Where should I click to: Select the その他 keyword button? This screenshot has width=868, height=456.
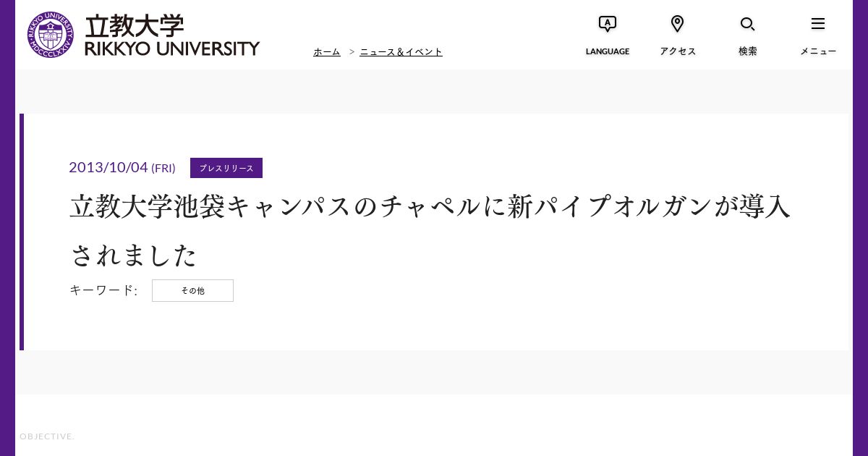click(x=192, y=290)
